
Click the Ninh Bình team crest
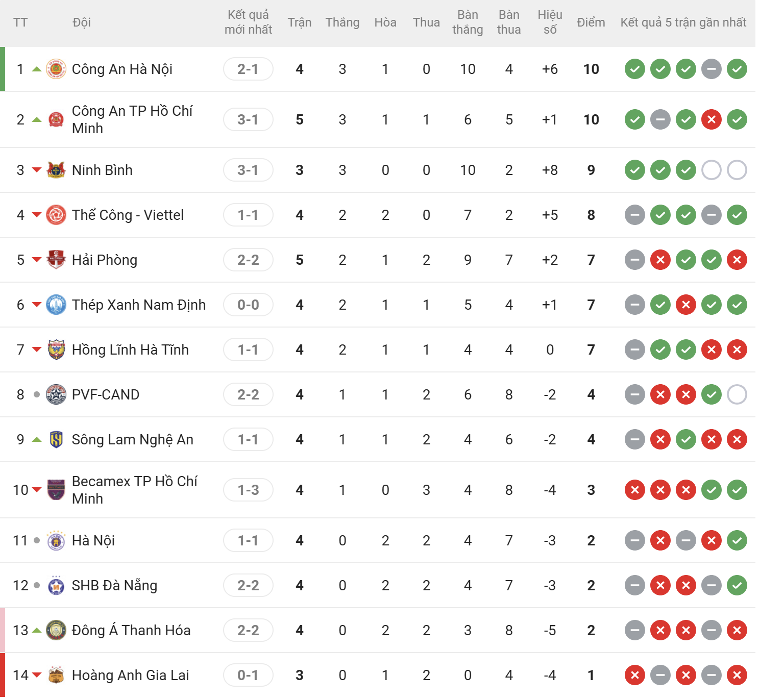pos(56,170)
